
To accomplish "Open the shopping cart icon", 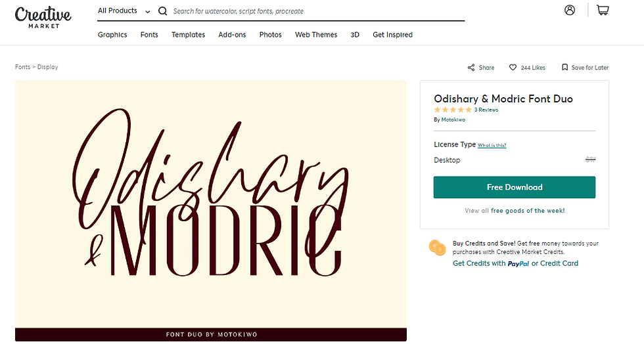I will pos(602,10).
